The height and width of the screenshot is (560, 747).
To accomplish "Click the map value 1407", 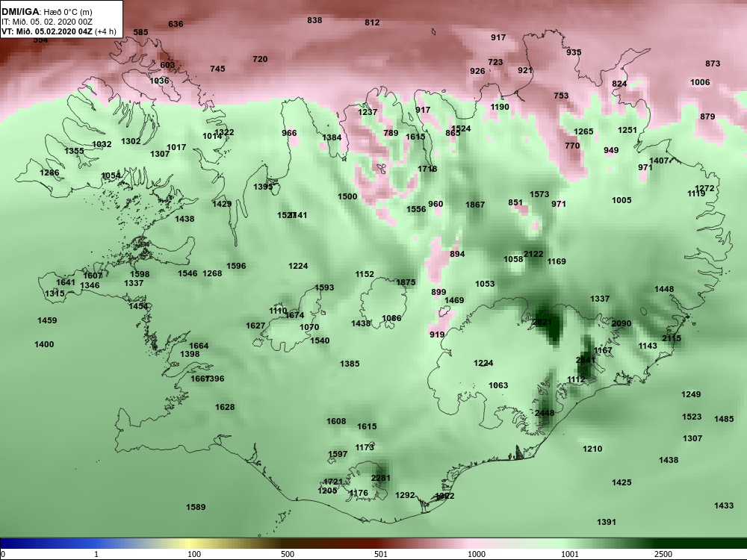I will click(x=659, y=161).
